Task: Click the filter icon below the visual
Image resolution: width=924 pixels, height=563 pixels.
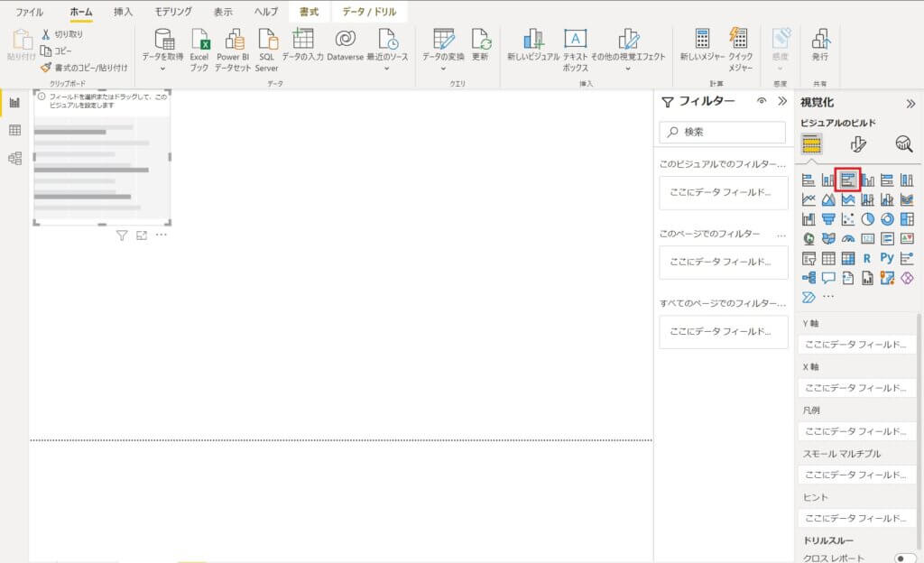Action: click(x=122, y=235)
